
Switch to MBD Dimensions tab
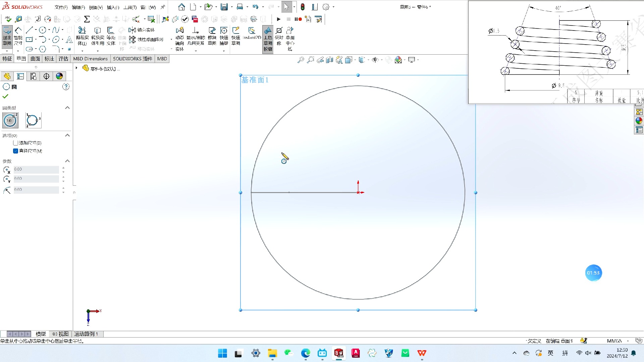(91, 59)
